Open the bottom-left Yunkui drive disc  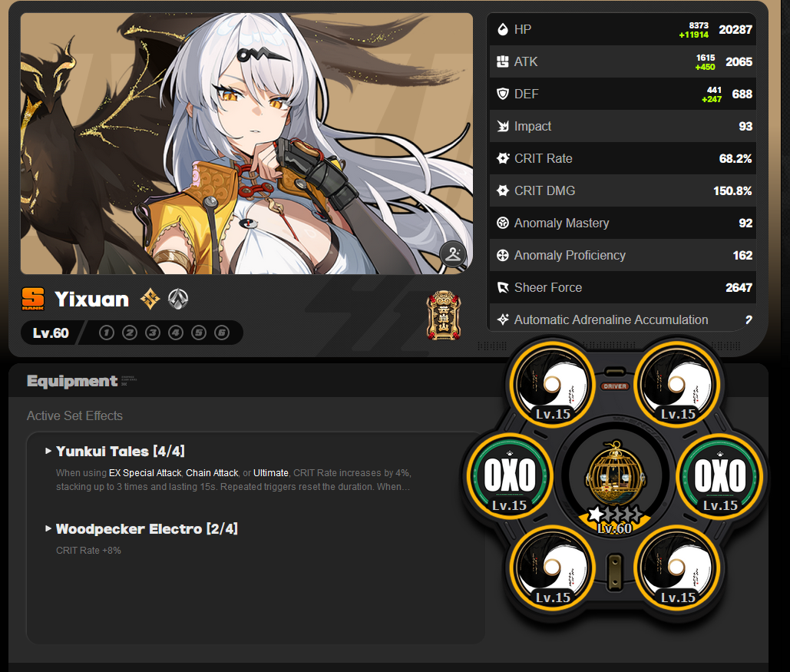pos(553,568)
